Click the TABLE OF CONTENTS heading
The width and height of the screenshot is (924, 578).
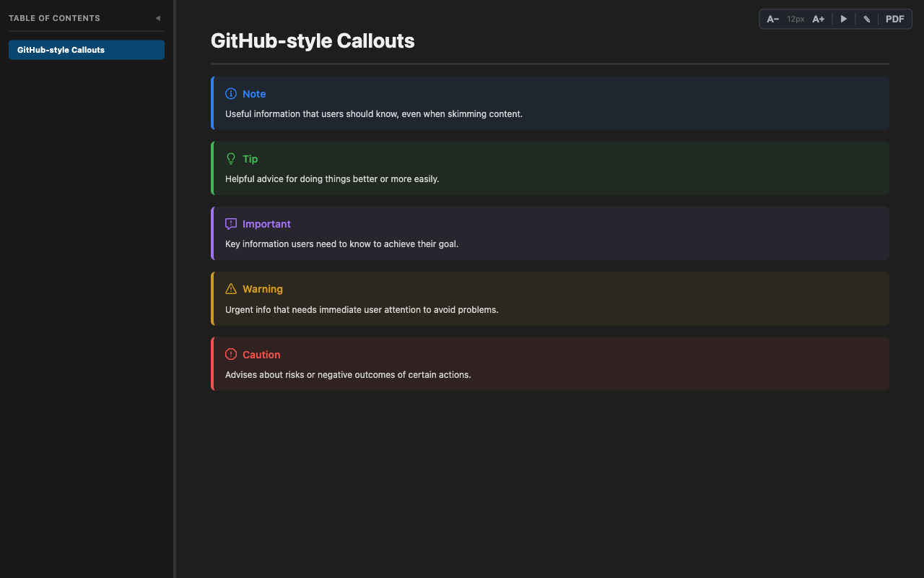click(x=54, y=17)
